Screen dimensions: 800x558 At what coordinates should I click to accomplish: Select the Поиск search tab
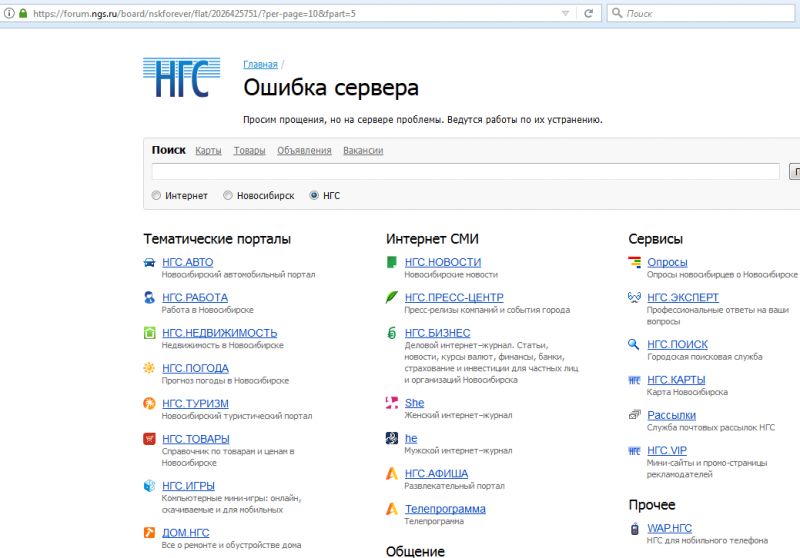click(x=169, y=150)
